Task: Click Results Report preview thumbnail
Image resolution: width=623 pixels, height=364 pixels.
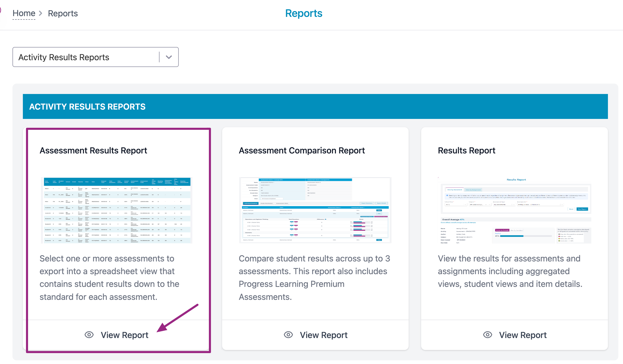Action: tap(514, 210)
